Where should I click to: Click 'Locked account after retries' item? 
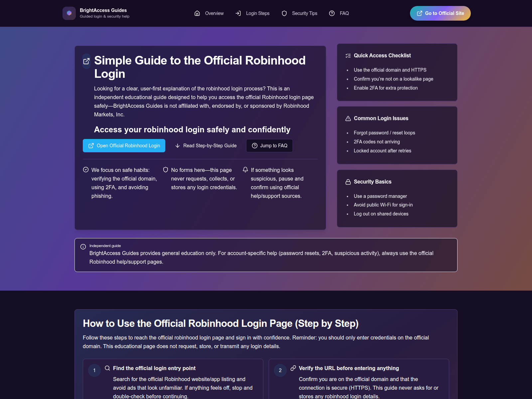point(382,151)
